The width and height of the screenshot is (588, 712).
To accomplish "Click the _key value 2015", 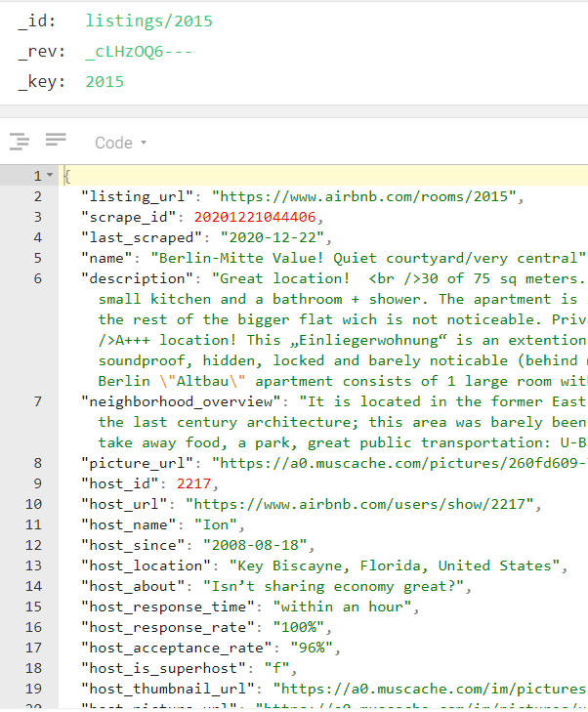I will click(x=105, y=81).
